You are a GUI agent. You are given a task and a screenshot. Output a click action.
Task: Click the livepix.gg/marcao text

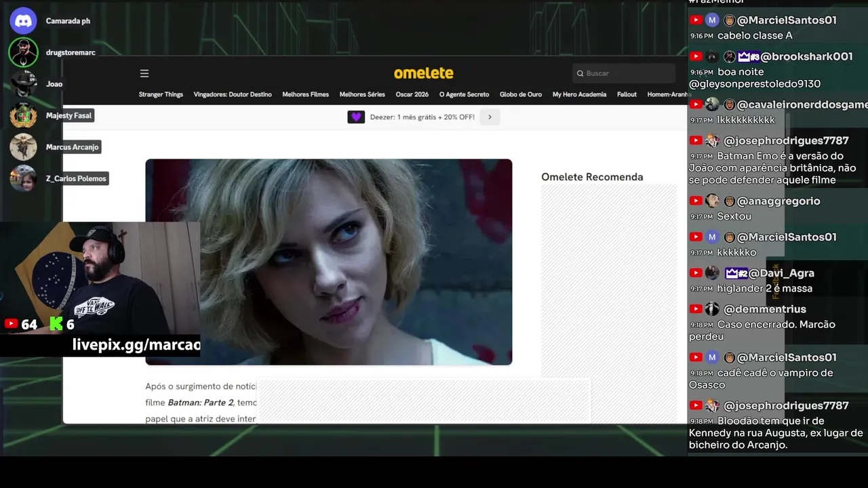pyautogui.click(x=136, y=344)
